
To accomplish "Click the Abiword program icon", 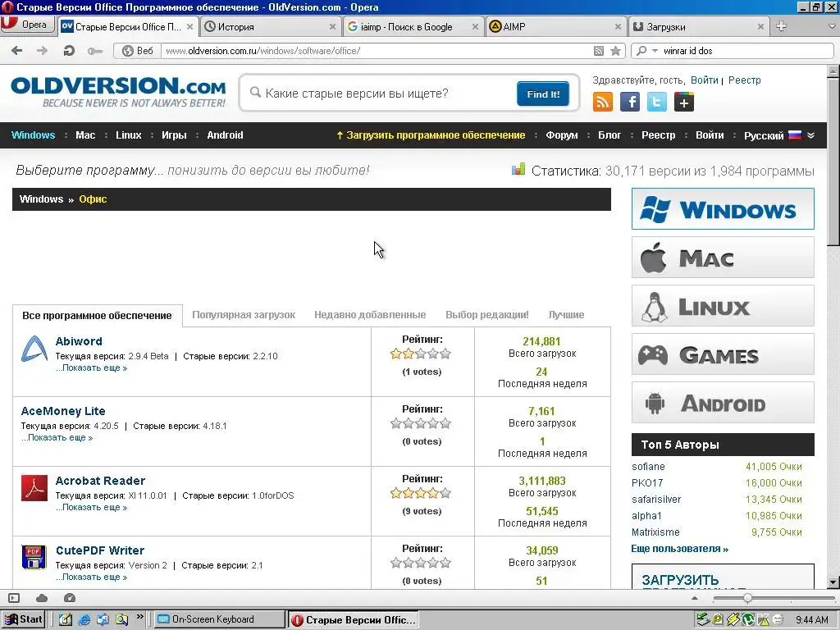I will coord(34,349).
